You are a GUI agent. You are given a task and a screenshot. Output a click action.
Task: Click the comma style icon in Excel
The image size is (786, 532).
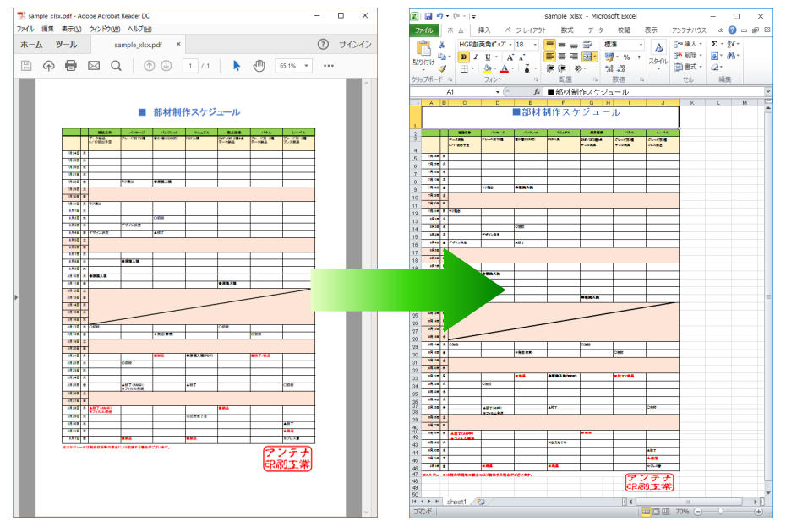(x=639, y=57)
